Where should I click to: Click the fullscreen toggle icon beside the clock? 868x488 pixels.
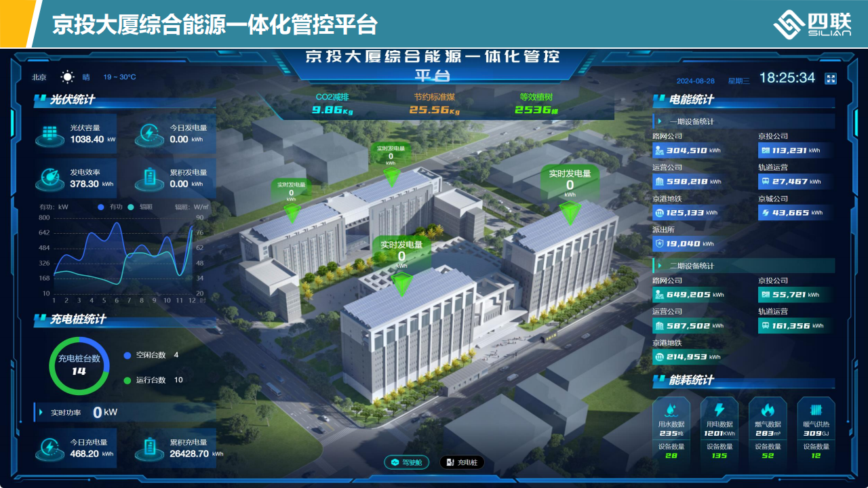(830, 79)
